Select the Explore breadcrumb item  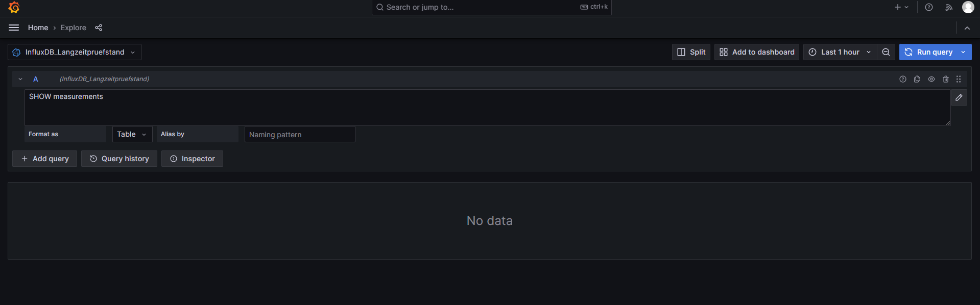click(73, 28)
